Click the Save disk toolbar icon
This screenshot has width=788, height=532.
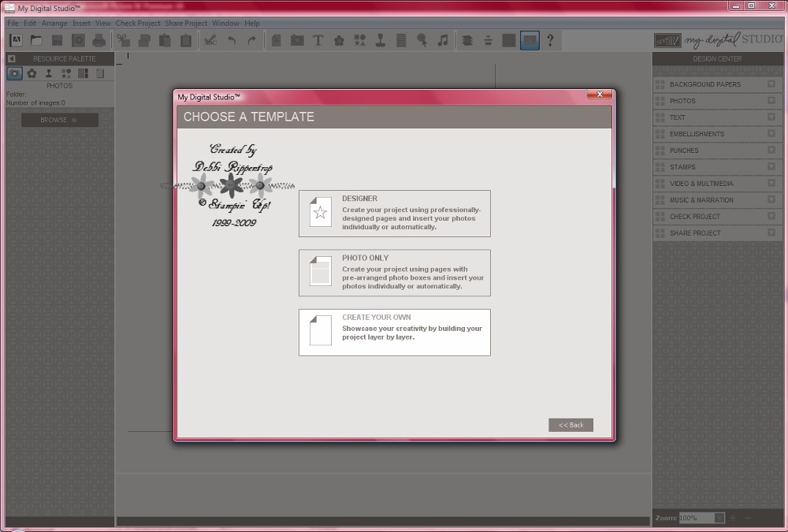[57, 40]
